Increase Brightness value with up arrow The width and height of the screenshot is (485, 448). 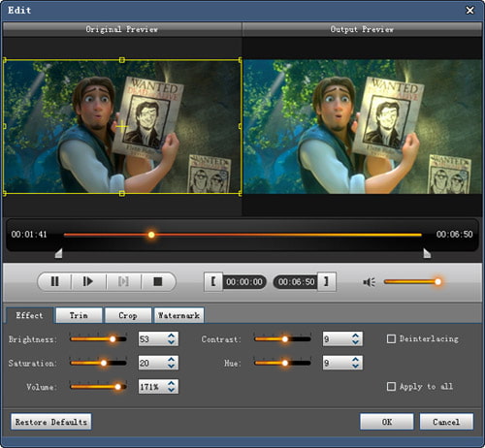(172, 336)
